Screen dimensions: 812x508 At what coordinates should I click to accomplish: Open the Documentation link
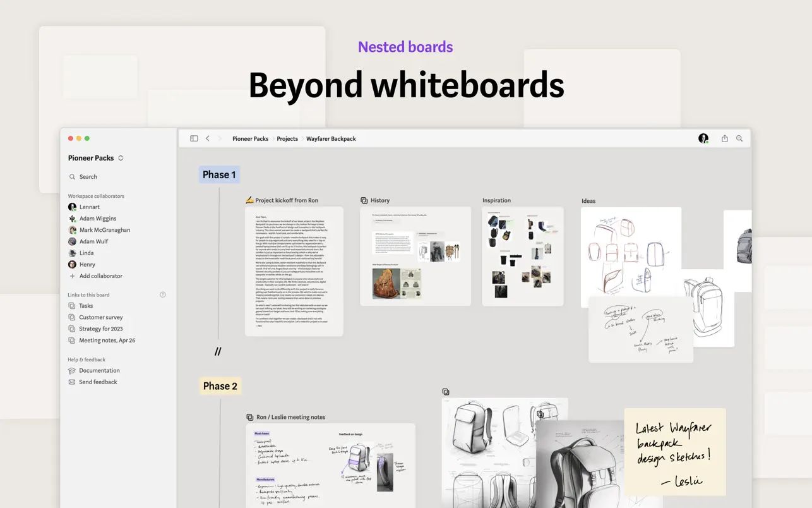tap(98, 370)
